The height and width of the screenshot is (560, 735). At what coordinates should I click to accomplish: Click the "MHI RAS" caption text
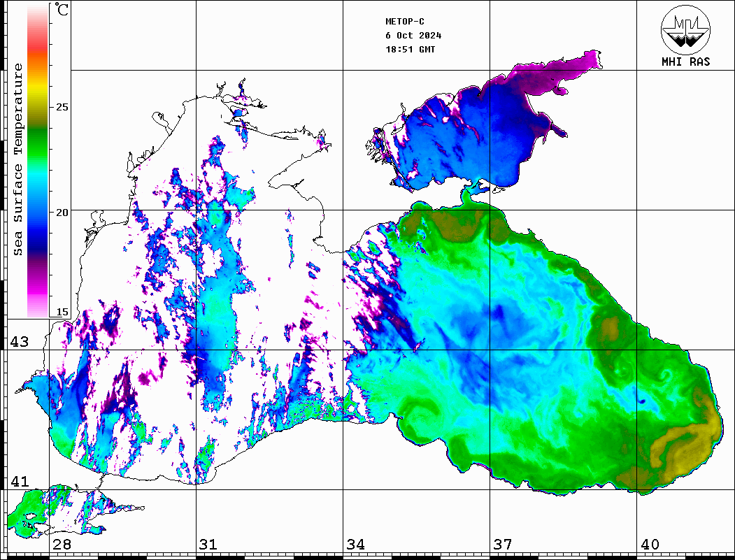(686, 62)
